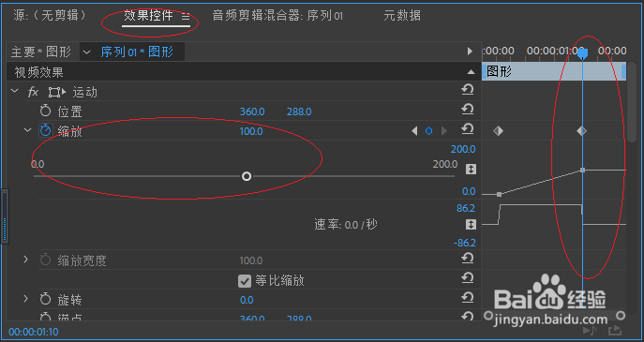The width and height of the screenshot is (644, 342).
Task: Toggle 位置 animation stopwatch
Action: (45, 111)
